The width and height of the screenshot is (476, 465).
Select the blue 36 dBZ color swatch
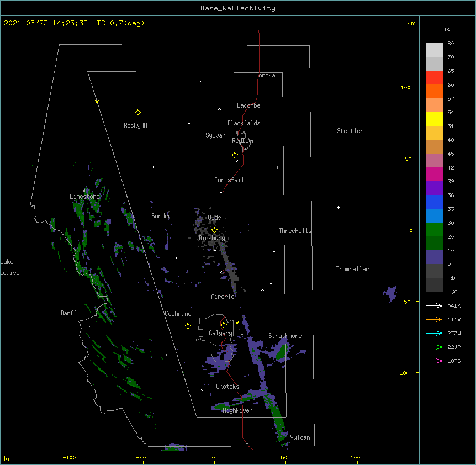(x=434, y=202)
